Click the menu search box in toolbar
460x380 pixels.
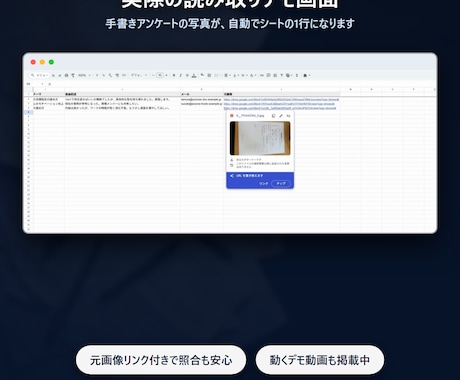(39, 75)
